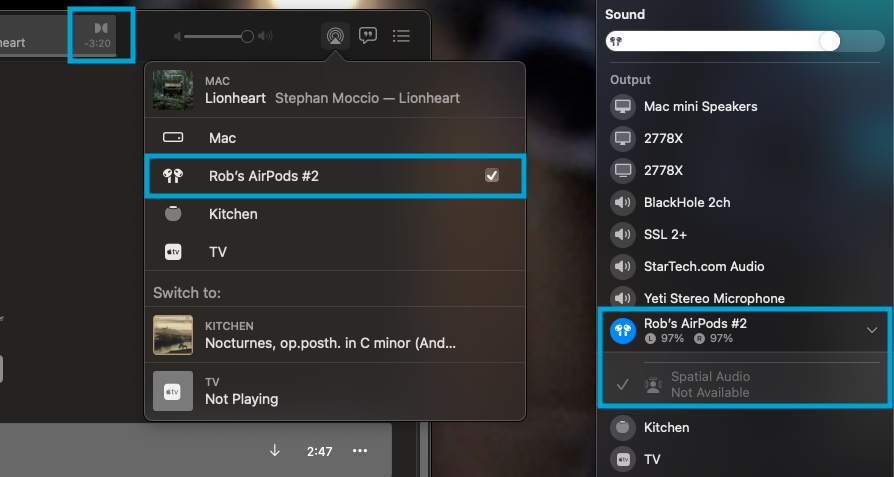Select Rob's AirPods #2 in AirPlay list
The width and height of the screenshot is (894, 477).
point(335,176)
